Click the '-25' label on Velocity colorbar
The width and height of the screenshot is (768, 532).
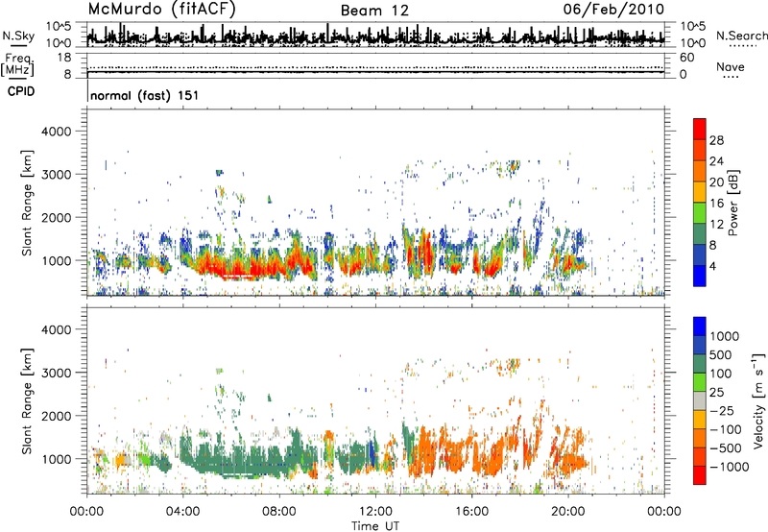723,411
